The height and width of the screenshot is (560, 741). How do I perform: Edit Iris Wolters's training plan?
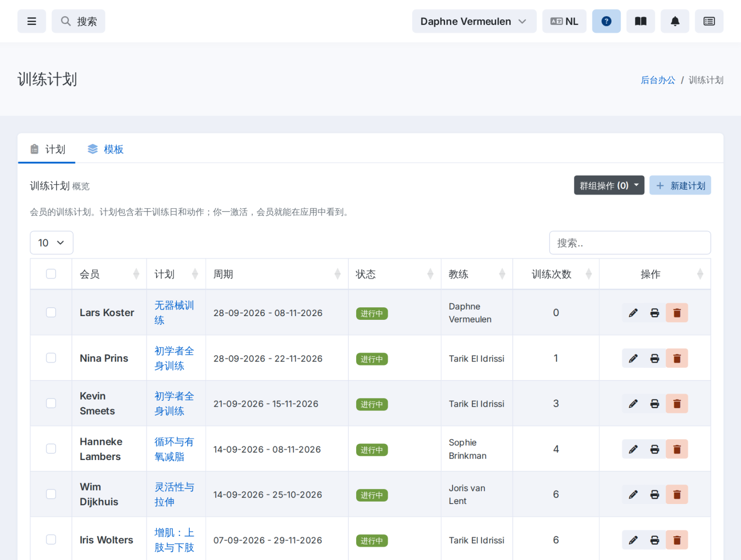[633, 540]
